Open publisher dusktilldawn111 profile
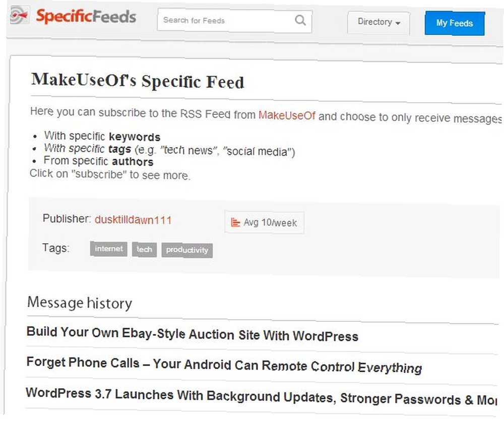This screenshot has height=424, width=504. [133, 220]
